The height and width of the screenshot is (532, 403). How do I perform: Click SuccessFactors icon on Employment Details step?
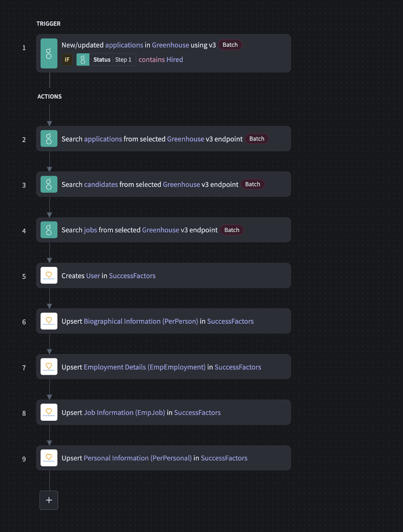pyautogui.click(x=49, y=367)
